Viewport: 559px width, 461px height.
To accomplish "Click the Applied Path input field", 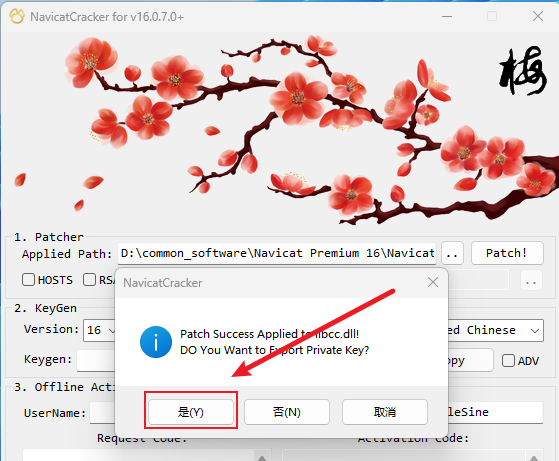I will tap(277, 253).
